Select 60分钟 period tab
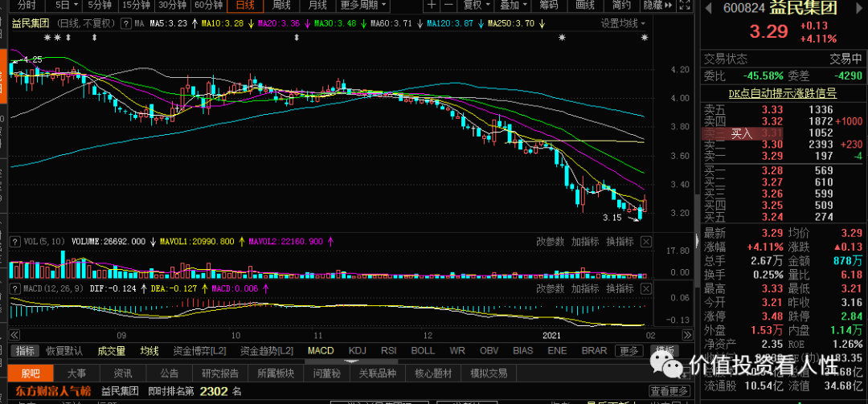The width and height of the screenshot is (868, 404). point(208,6)
